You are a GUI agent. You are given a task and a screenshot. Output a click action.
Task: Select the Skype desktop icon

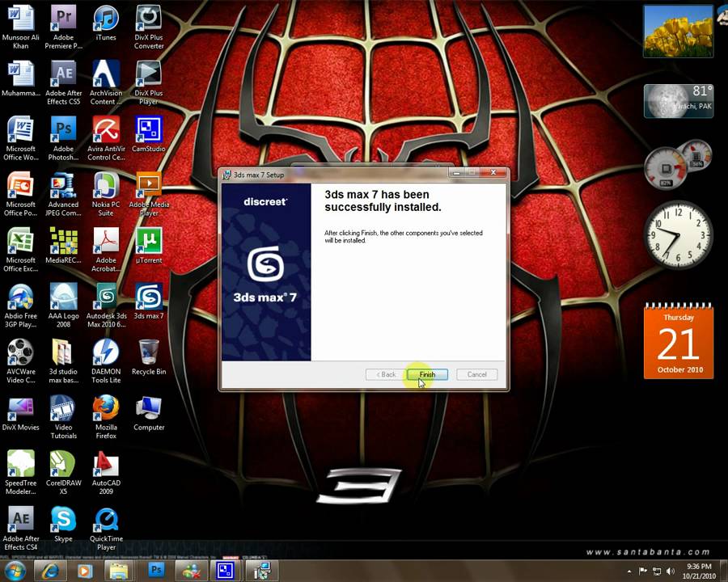coord(64,525)
